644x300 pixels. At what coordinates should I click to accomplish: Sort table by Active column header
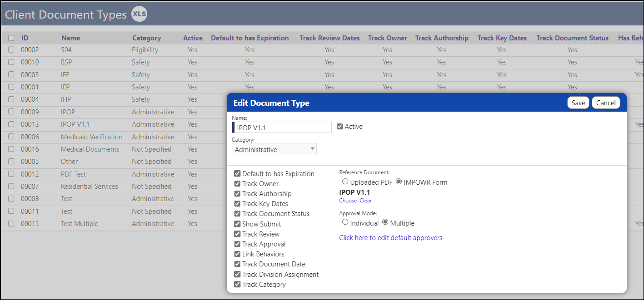point(193,38)
